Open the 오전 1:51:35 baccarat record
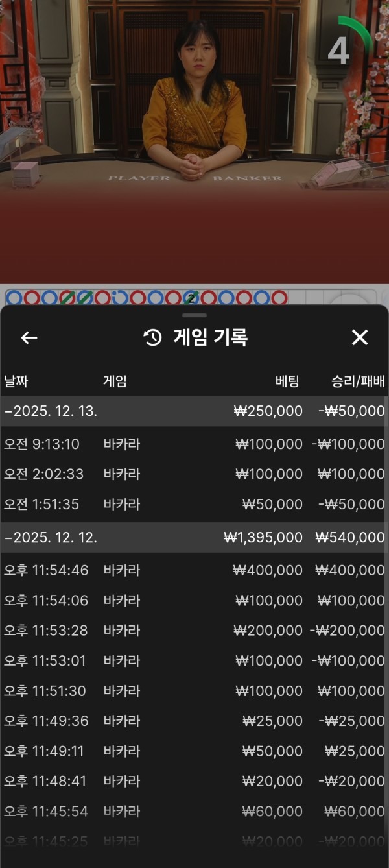The width and height of the screenshot is (389, 868). coord(194,505)
